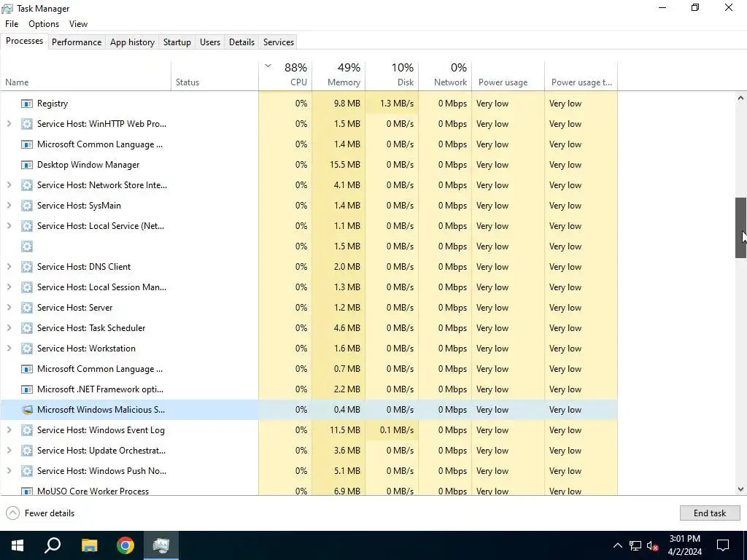Viewport: 747px width, 560px height.
Task: Click the Desktop Window Manager process icon
Action: [x=27, y=165]
